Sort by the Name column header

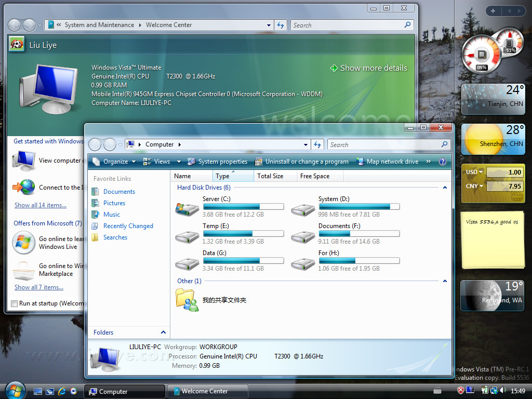(191, 176)
